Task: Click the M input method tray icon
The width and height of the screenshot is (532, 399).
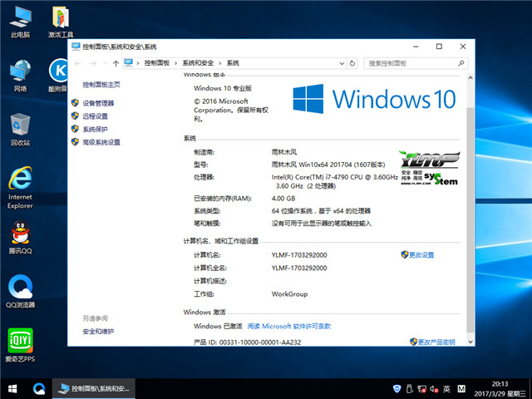Action: tap(461, 389)
